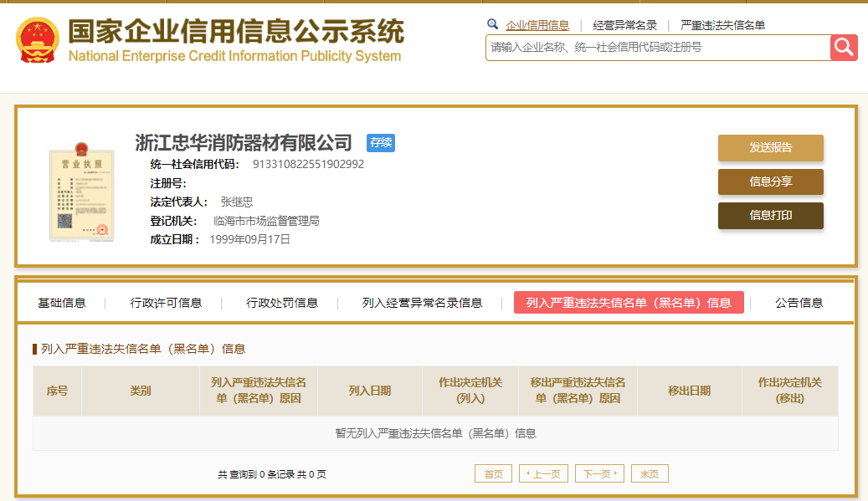Click the 列入日期 column header
This screenshot has width=868, height=501.
click(x=370, y=391)
